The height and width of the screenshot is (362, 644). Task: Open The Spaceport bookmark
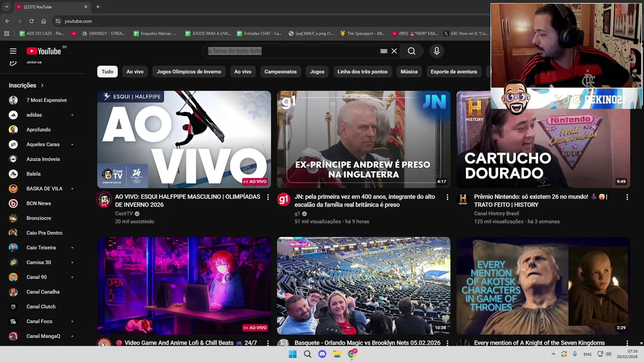[x=362, y=34]
